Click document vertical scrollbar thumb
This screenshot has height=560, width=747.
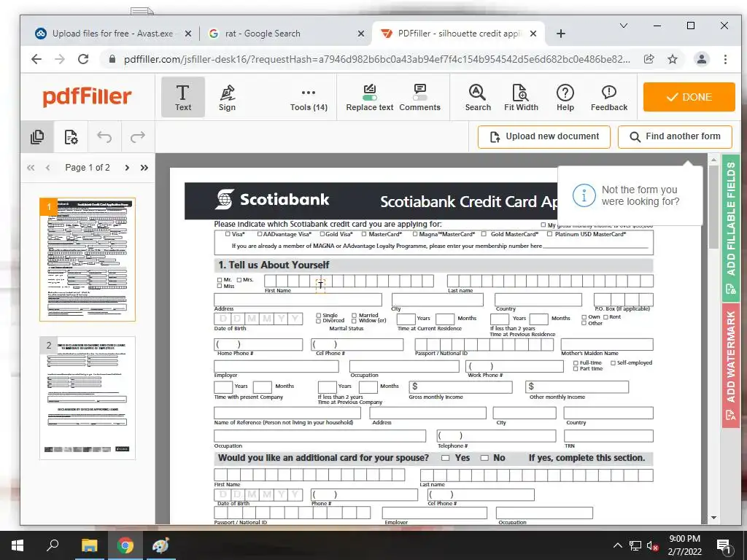pyautogui.click(x=713, y=207)
